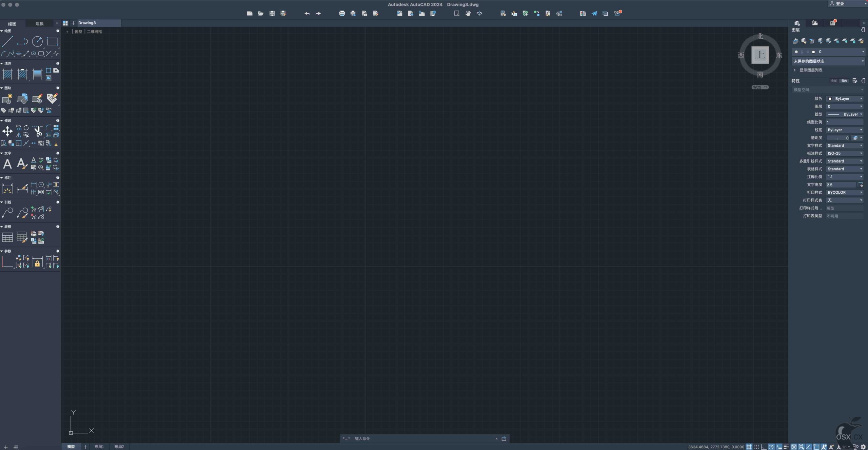The image size is (868, 450).
Task: Select the Multiline Text tool
Action: (7, 164)
